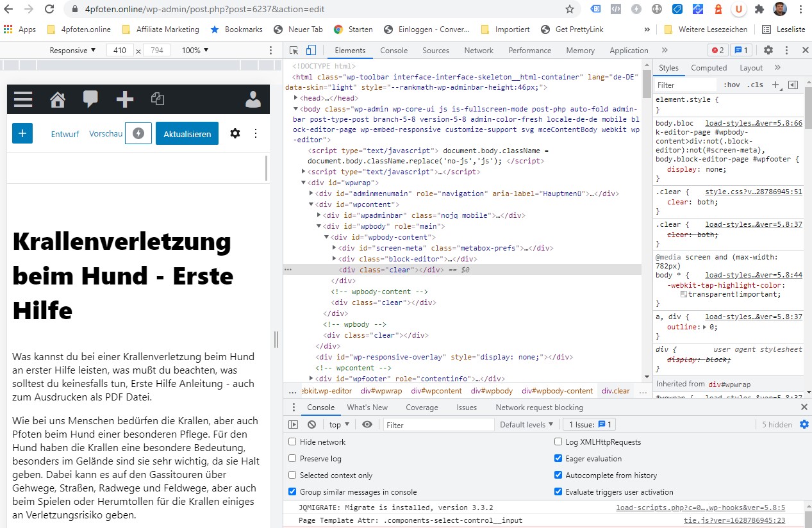Check Selected context only
Screen dimensions: 812x528
point(292,475)
